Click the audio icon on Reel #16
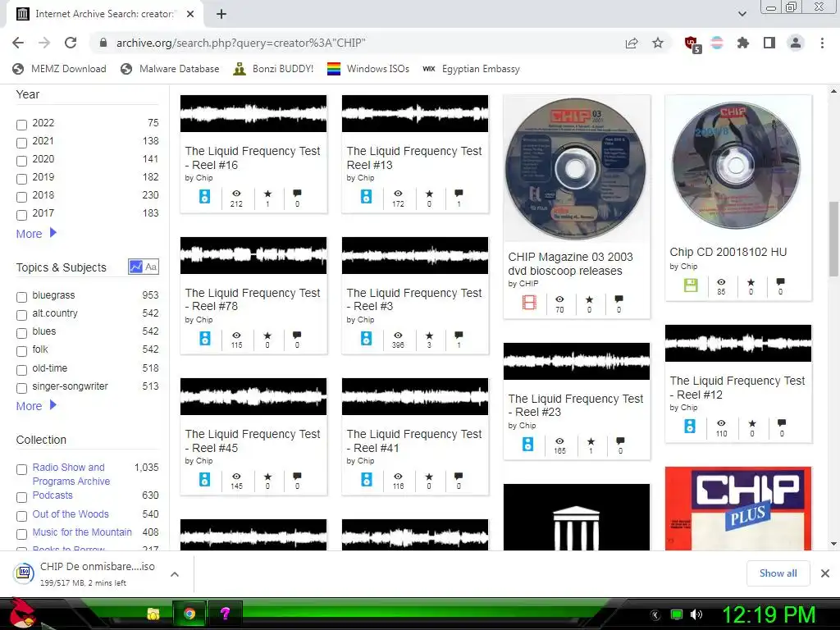This screenshot has width=840, height=630. tap(204, 197)
